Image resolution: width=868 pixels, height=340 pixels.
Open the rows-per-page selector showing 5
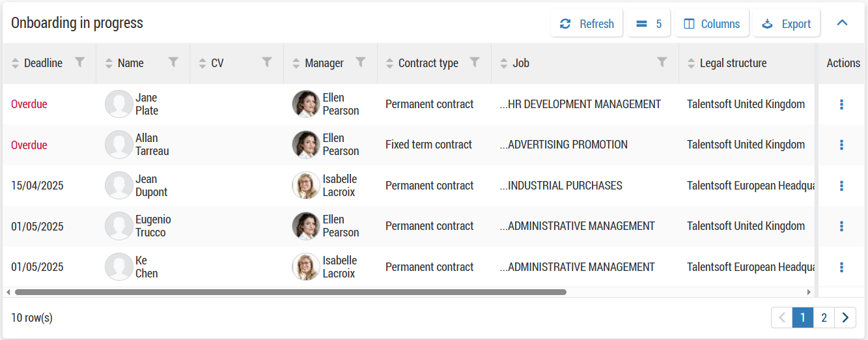649,23
